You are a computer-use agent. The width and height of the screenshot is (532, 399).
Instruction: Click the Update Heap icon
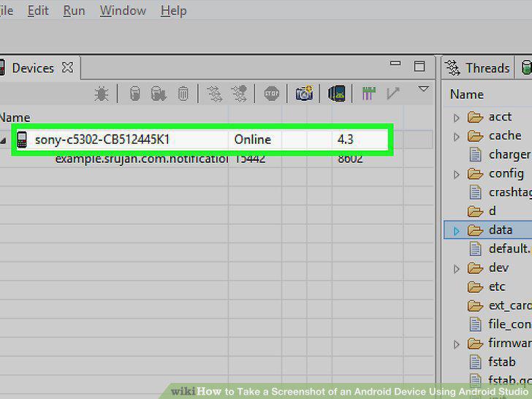coord(134,94)
